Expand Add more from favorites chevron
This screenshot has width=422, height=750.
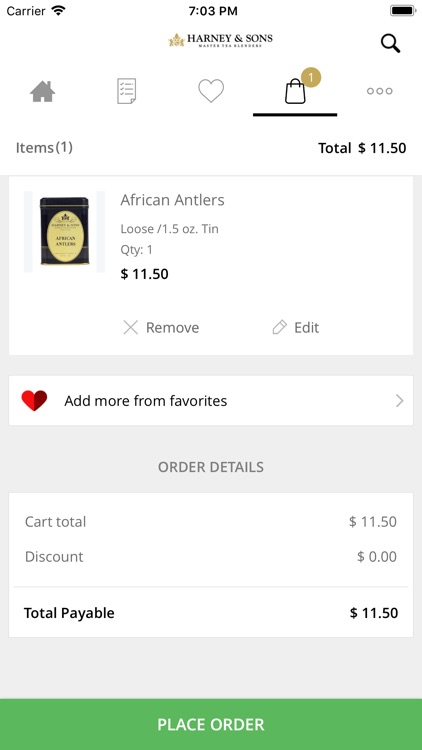point(400,401)
